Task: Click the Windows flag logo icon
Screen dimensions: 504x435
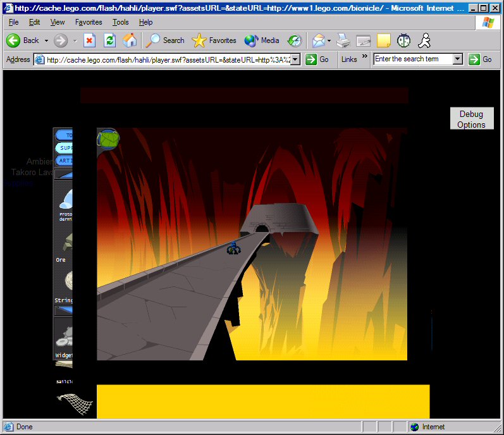Action: click(488, 23)
